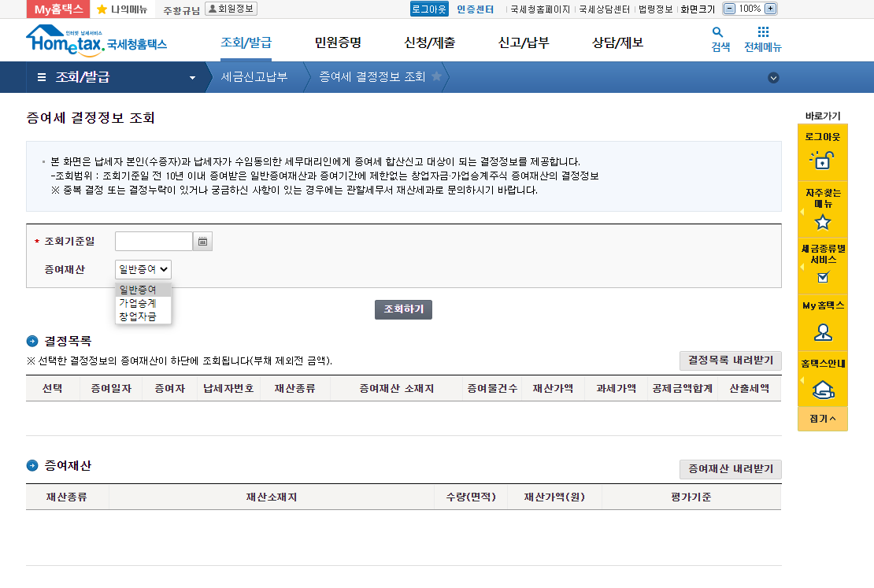The height and width of the screenshot is (588, 874).
Task: Click the 조회기준일 date input field
Action: (154, 242)
